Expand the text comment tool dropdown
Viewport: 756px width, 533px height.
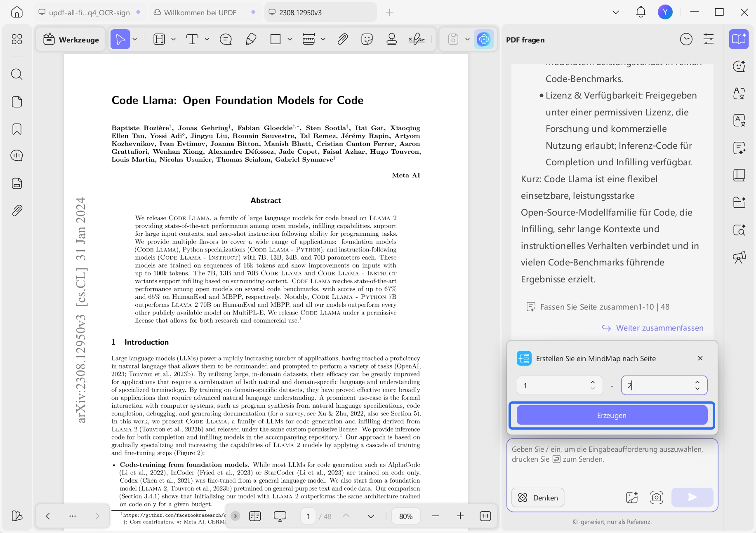tap(207, 40)
